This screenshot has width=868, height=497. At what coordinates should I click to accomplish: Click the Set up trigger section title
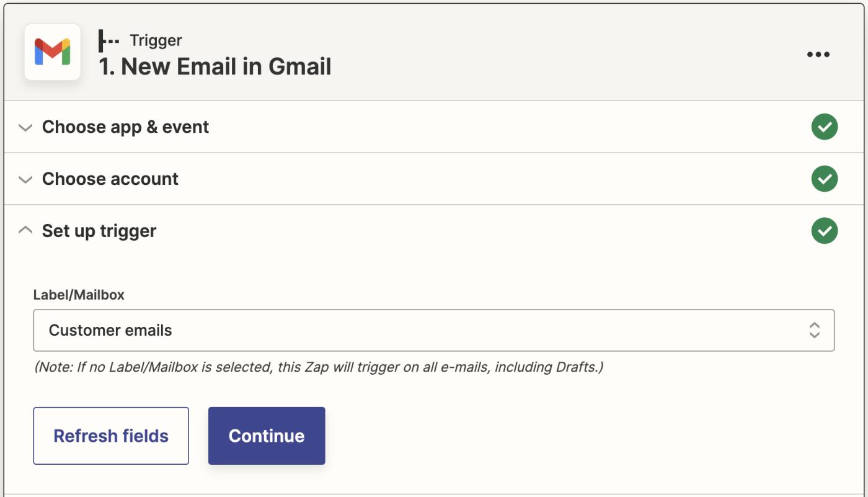99,231
